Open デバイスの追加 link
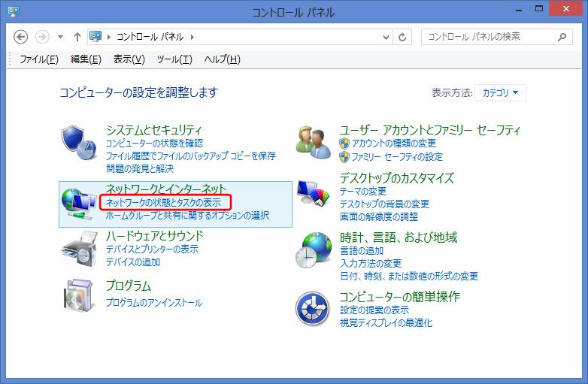This screenshot has width=588, height=384. [x=133, y=262]
